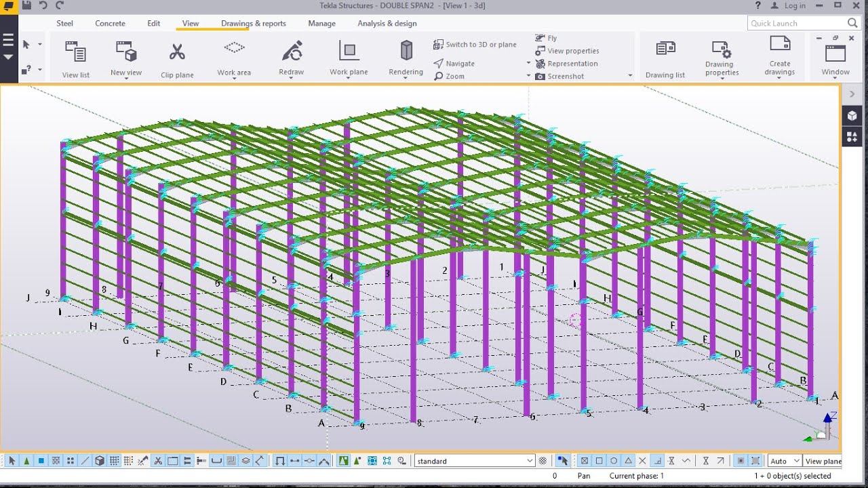868x488 pixels.
Task: Open the Auto snap depth dropdown
Action: (795, 461)
